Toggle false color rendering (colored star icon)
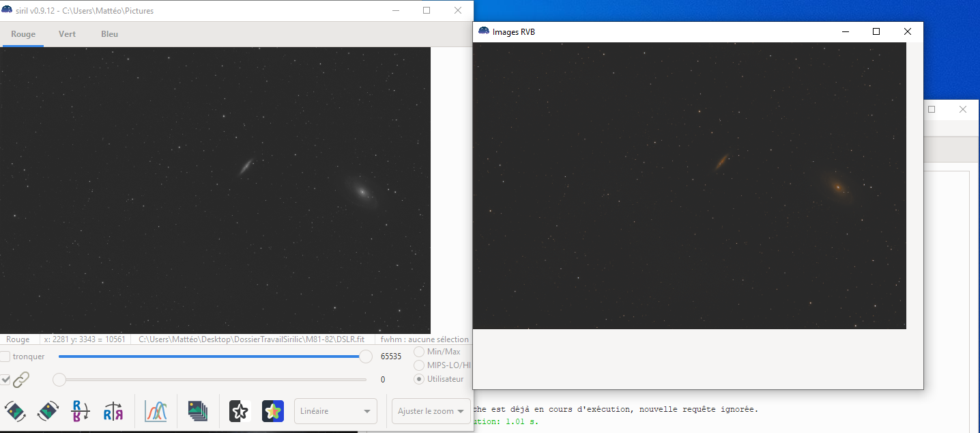980x433 pixels. point(272,411)
